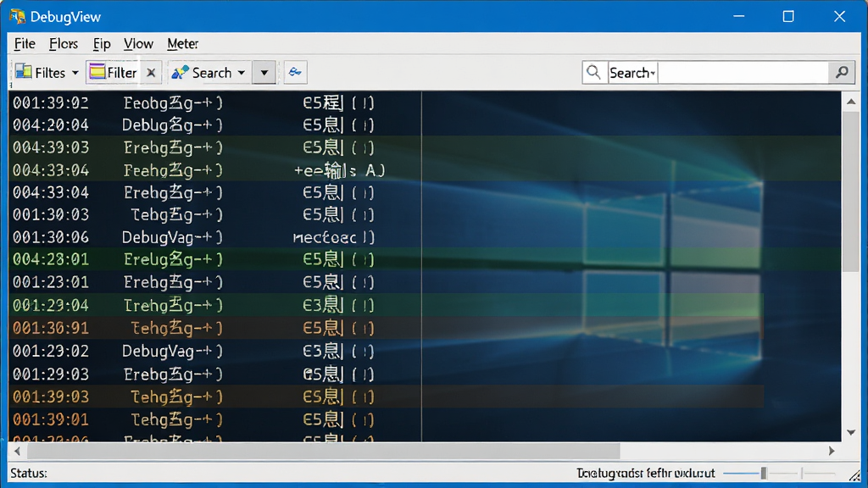Click the DebugView app icon in title bar
This screenshot has width=868, height=488.
[17, 17]
